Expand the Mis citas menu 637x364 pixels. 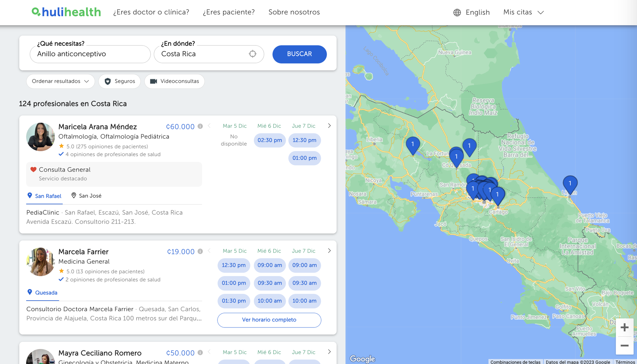pyautogui.click(x=523, y=12)
